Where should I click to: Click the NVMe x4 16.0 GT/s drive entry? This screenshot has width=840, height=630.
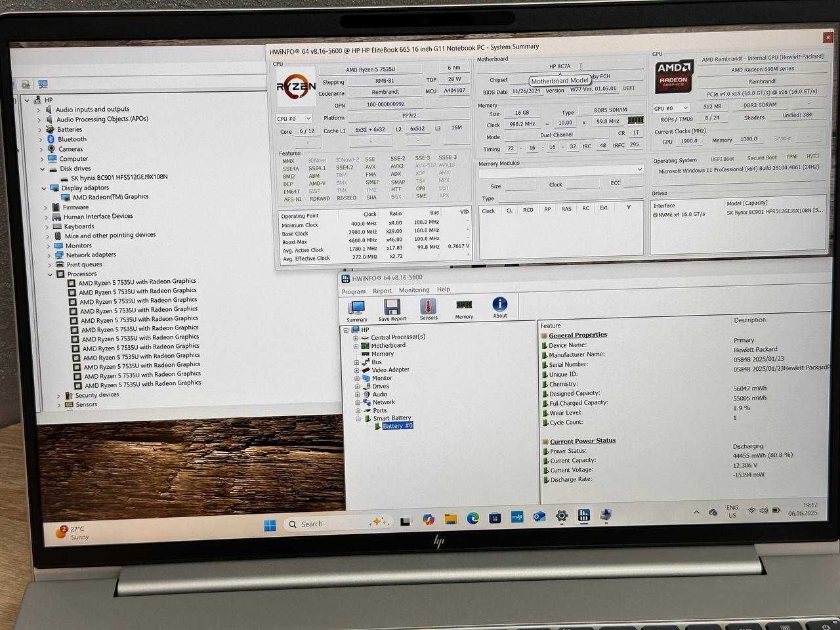738,214
